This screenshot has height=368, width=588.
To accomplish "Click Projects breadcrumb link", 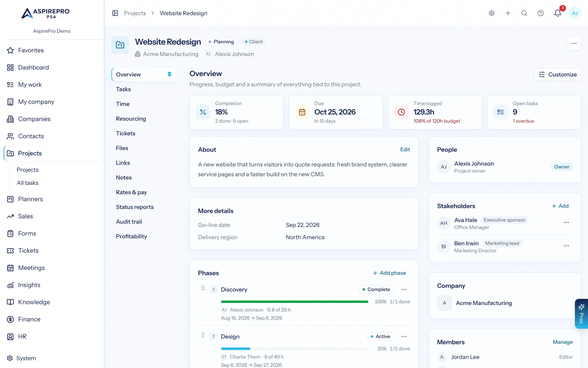I will (135, 13).
